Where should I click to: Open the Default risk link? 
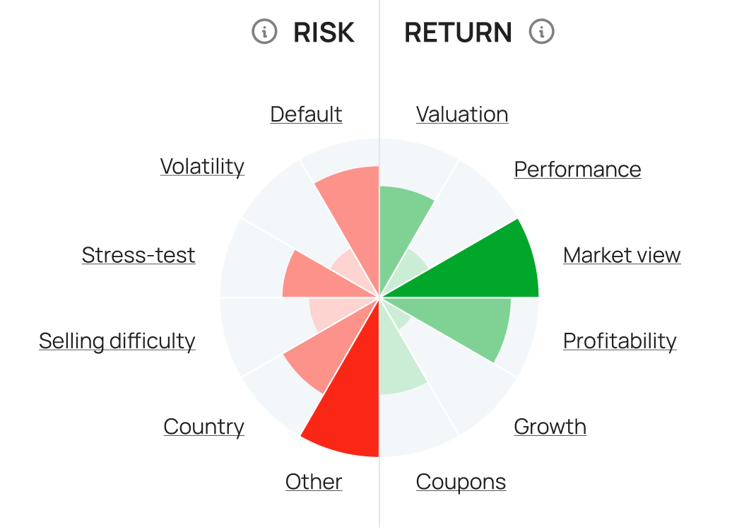pos(306,114)
